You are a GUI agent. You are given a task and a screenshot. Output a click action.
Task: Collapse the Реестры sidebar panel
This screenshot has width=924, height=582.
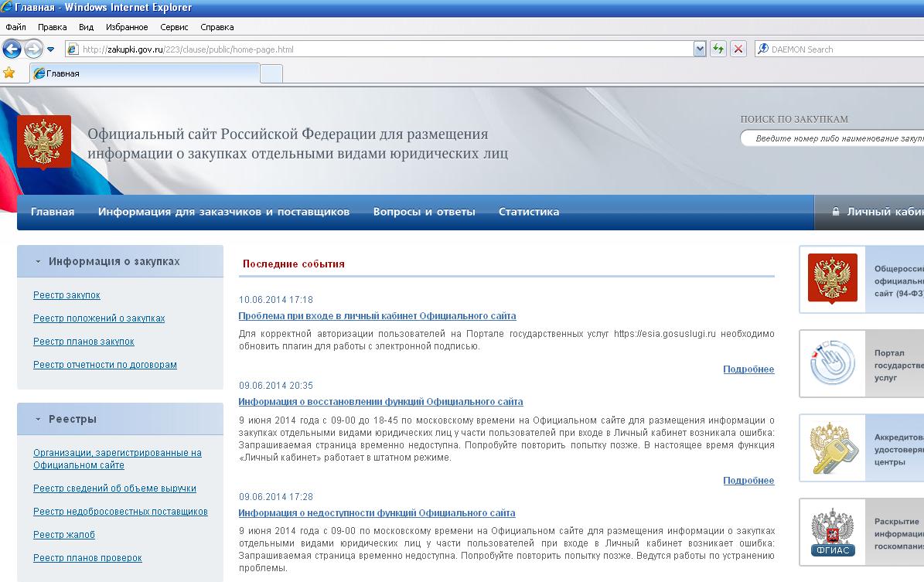(x=38, y=420)
